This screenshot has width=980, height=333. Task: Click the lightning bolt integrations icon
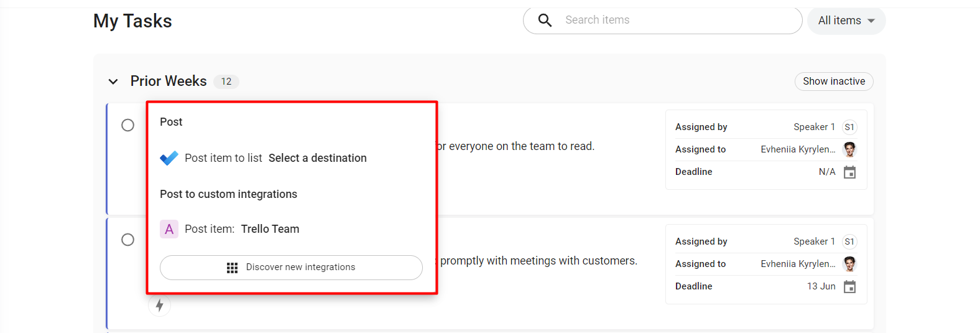pyautogui.click(x=160, y=305)
